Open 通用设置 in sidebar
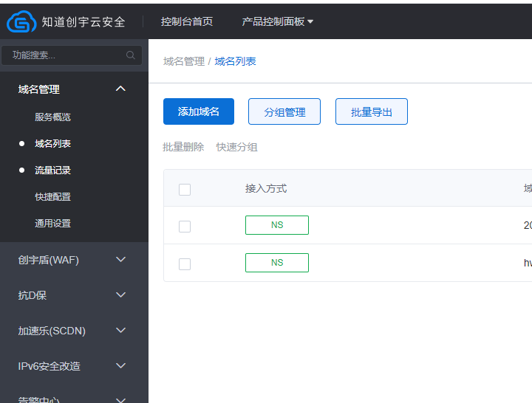This screenshot has width=532, height=403. pyautogui.click(x=52, y=224)
